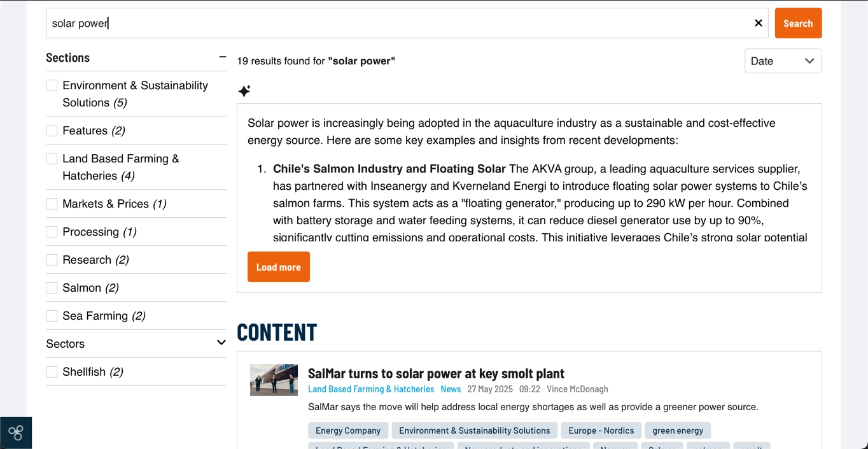The height and width of the screenshot is (449, 868).
Task: Follow the Land Based Farming & Hatcheries link
Action: tap(371, 389)
